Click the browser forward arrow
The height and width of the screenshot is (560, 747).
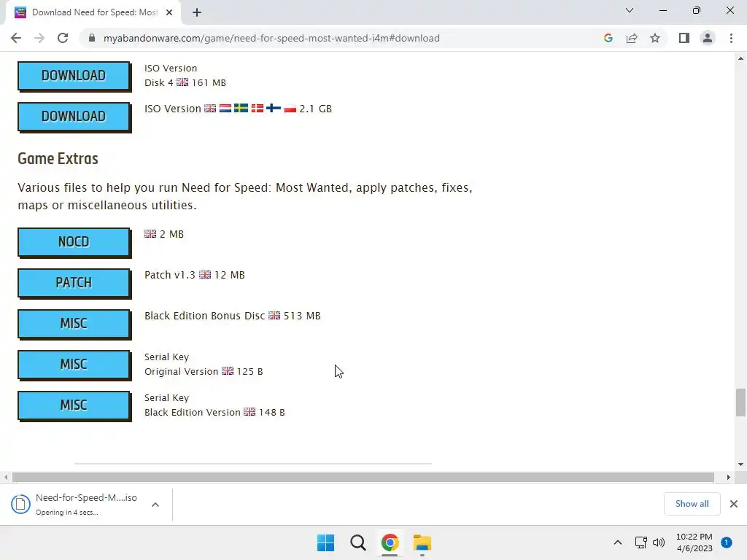(x=39, y=38)
